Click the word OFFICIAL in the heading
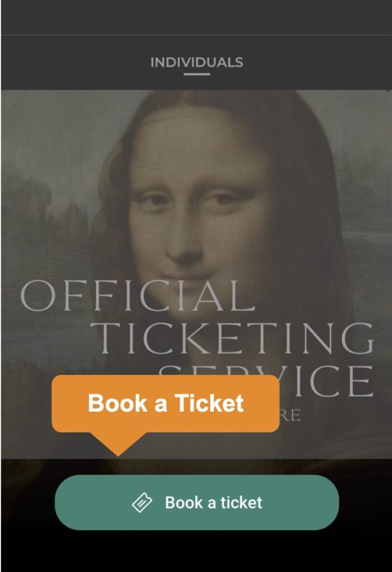The height and width of the screenshot is (572, 392). (137, 296)
